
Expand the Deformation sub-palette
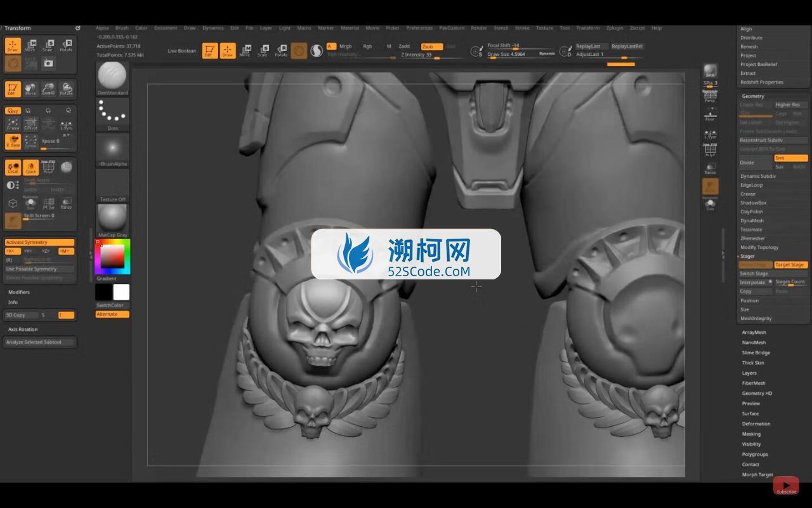756,424
